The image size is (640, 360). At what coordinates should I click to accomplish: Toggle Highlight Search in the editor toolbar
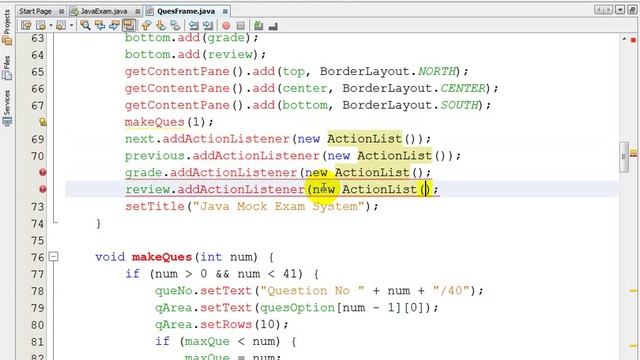point(129,26)
